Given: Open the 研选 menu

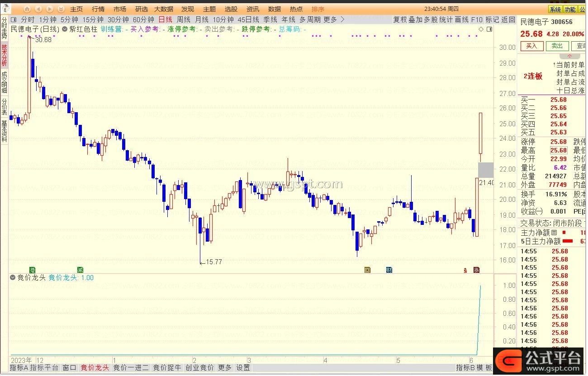Looking at the screenshot, I should 142,9.
